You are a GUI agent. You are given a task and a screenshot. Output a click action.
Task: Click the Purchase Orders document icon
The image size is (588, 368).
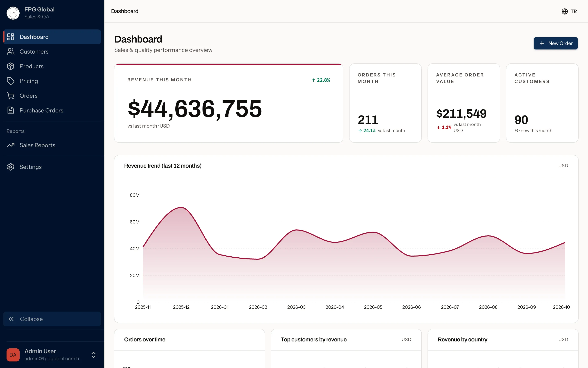(11, 110)
